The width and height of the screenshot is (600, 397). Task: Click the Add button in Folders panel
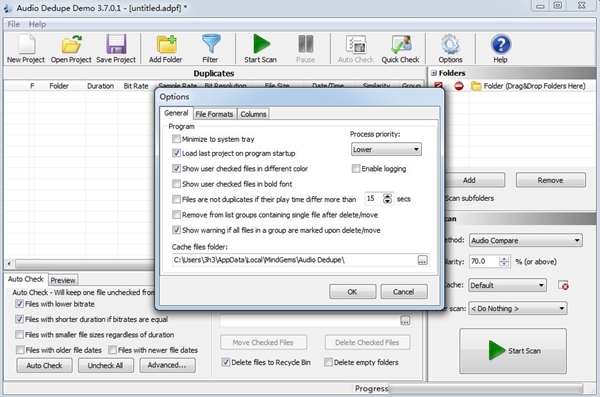click(x=469, y=180)
